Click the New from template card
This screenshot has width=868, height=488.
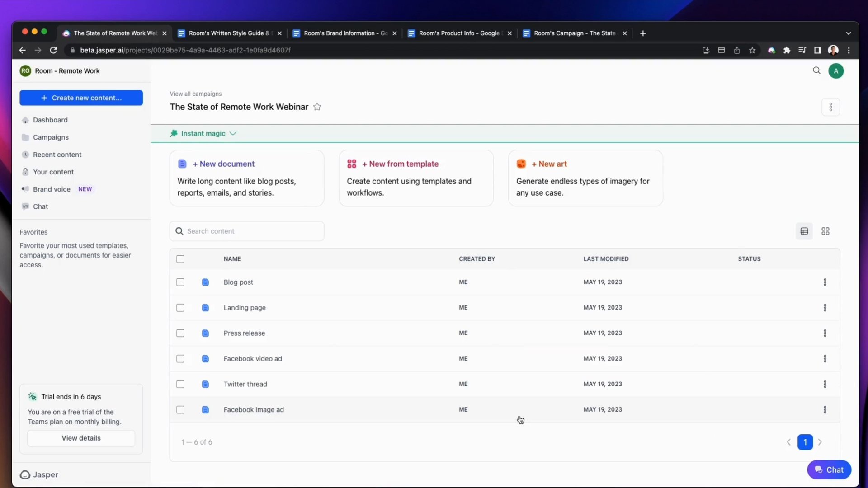pos(416,178)
